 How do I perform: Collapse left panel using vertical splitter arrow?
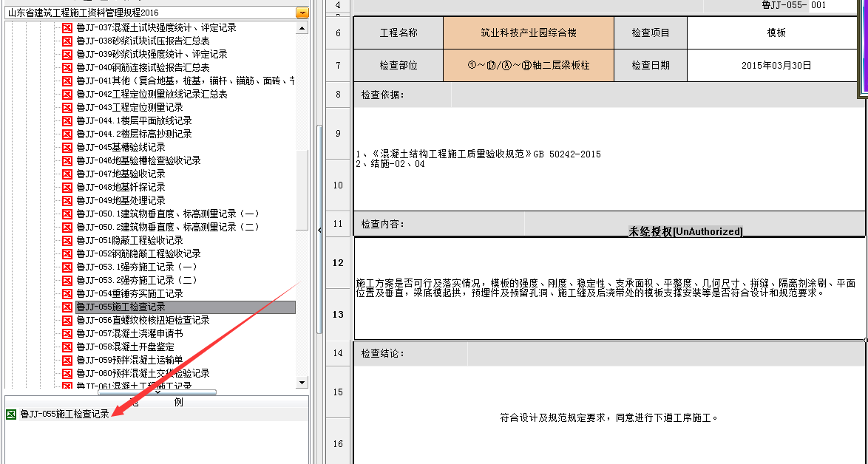click(x=319, y=231)
